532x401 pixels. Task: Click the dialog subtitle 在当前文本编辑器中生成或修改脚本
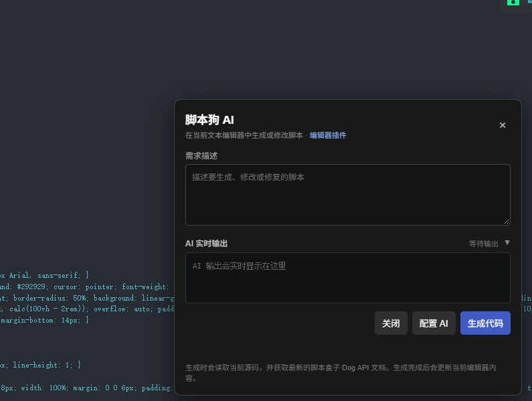tap(244, 135)
